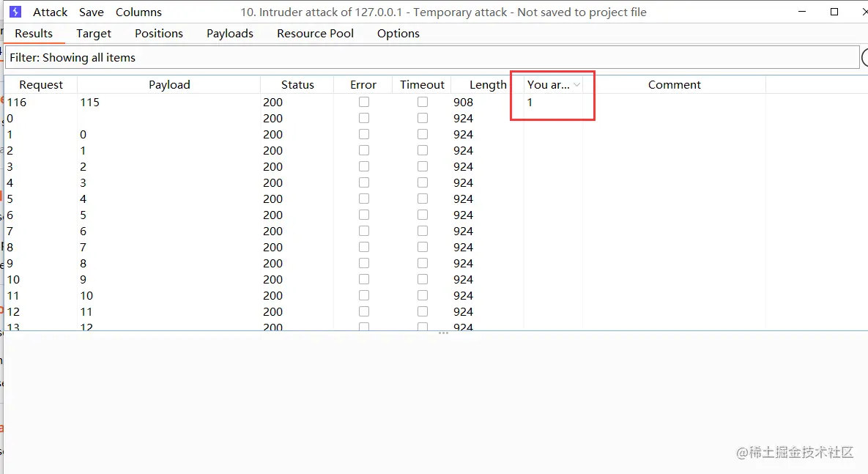Toggle Error checkbox for request 0
Viewport: 868px width, 474px height.
tap(364, 118)
